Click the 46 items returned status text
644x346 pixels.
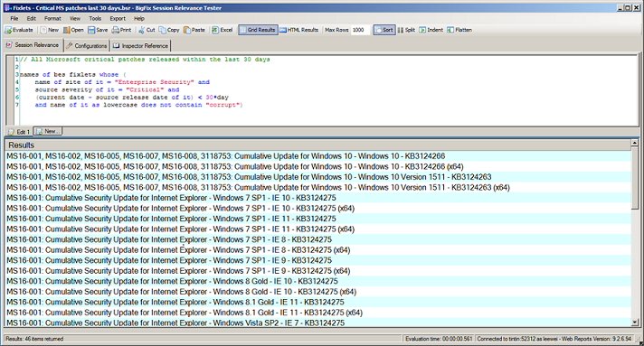[x=34, y=339]
